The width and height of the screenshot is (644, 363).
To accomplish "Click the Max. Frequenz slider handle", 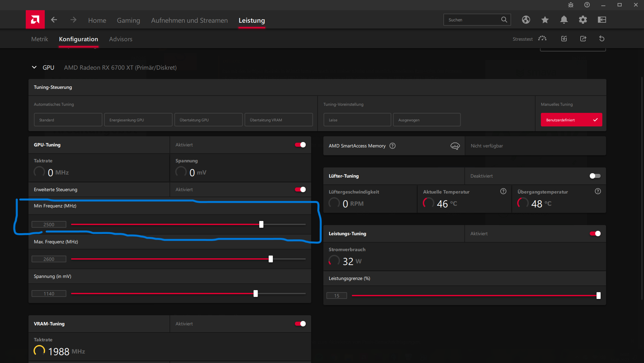I will (271, 259).
